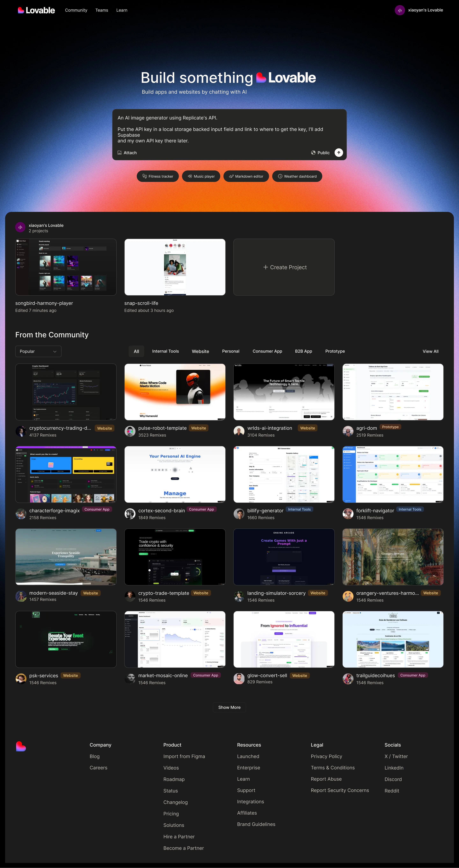Click the orangery-ventures author avatar

click(348, 596)
